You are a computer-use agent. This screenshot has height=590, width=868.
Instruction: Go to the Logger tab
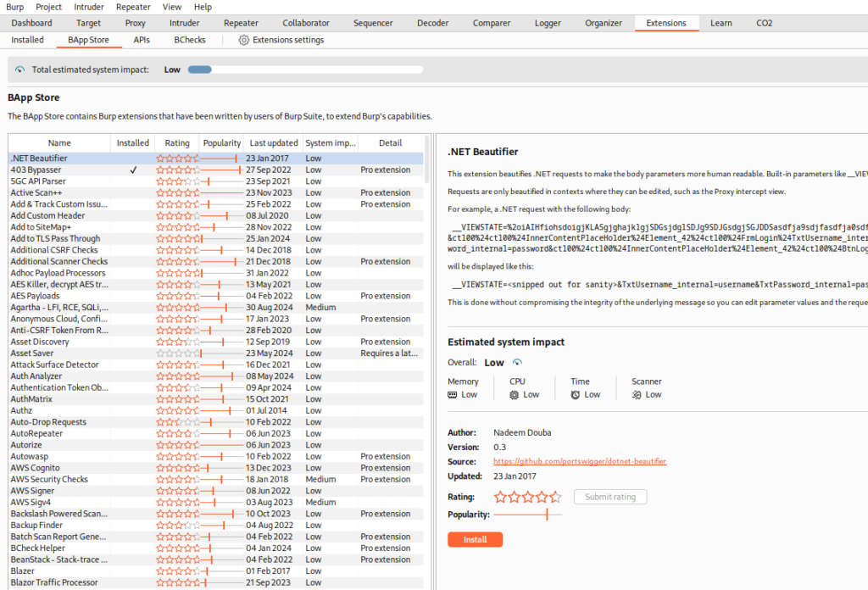coord(548,23)
